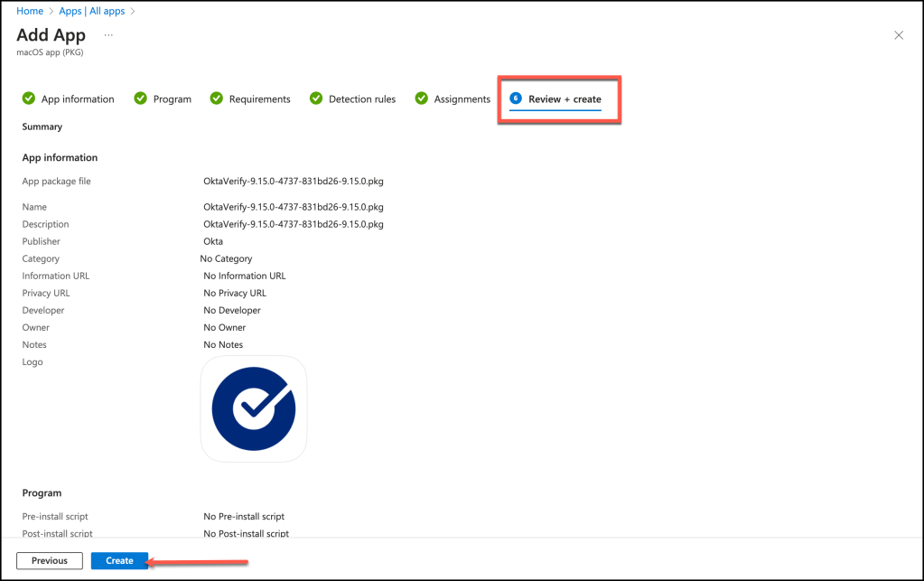Navigate to Home breadcrumb link
The height and width of the screenshot is (581, 924).
[30, 11]
